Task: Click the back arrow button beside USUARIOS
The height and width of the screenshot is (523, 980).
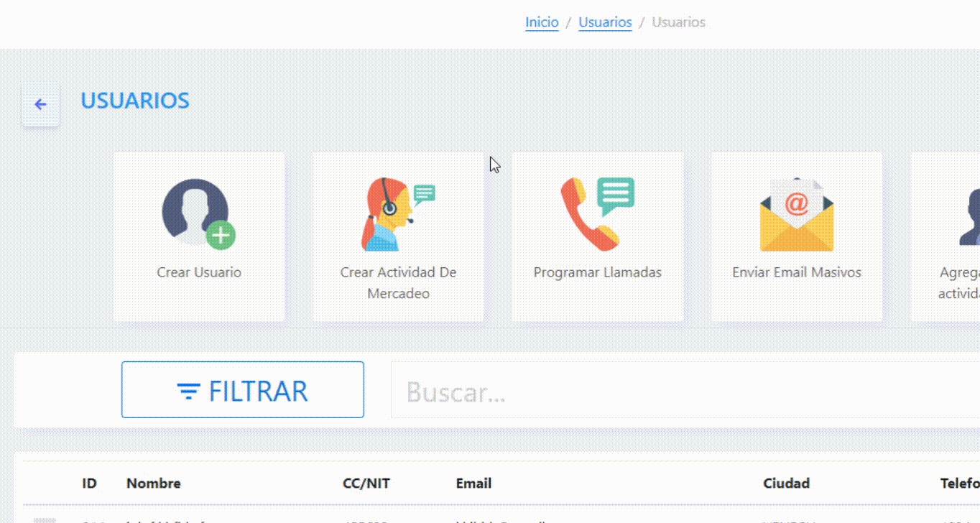Action: [x=41, y=104]
